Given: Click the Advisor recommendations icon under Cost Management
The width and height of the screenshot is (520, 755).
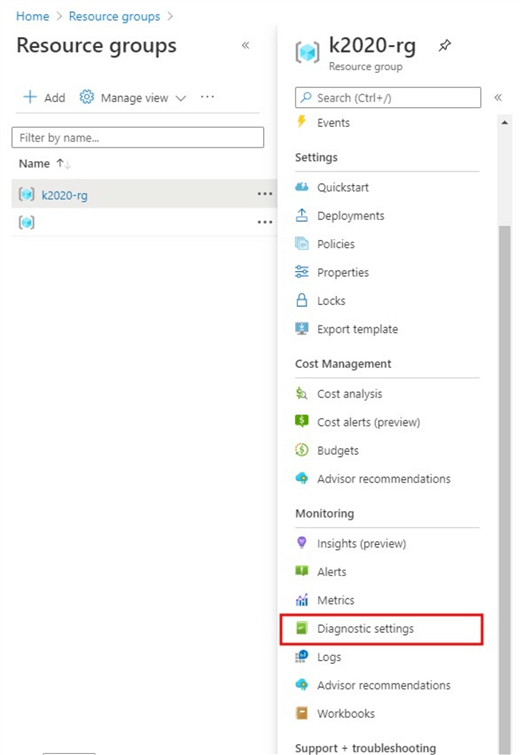Looking at the screenshot, I should coord(301,478).
